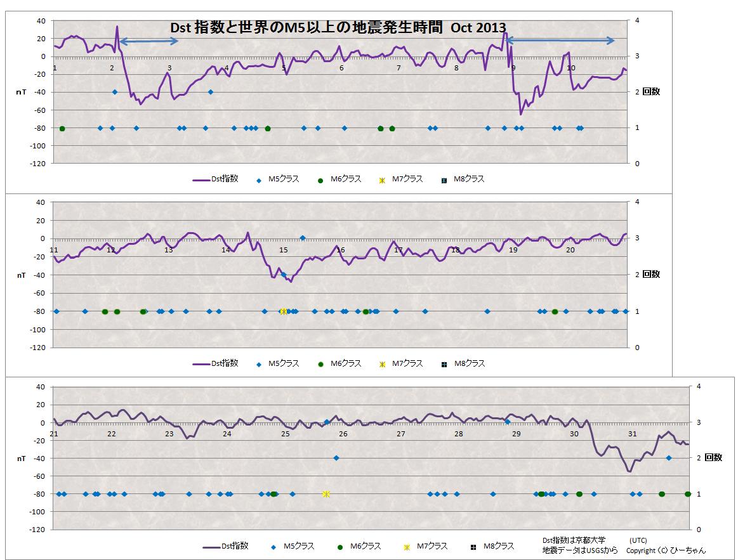Image resolution: width=738 pixels, height=560 pixels.
Task: Click the M8 square icon in middle chart legend
Action: click(444, 364)
